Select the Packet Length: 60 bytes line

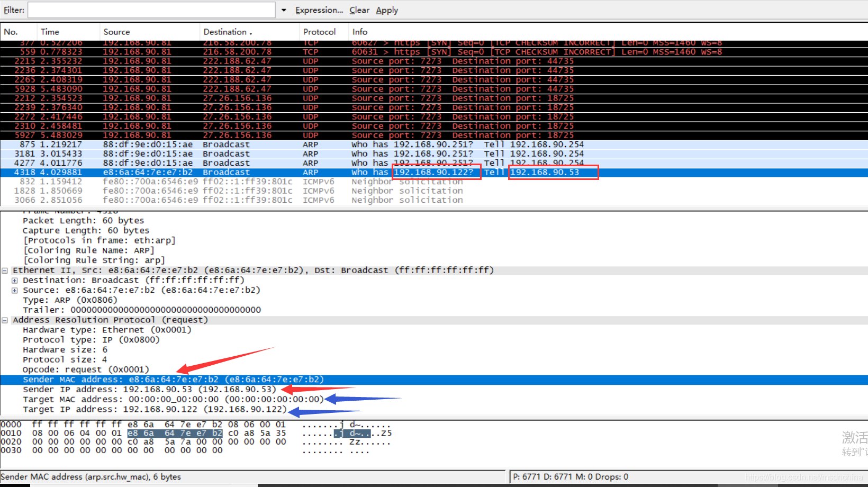(x=83, y=221)
